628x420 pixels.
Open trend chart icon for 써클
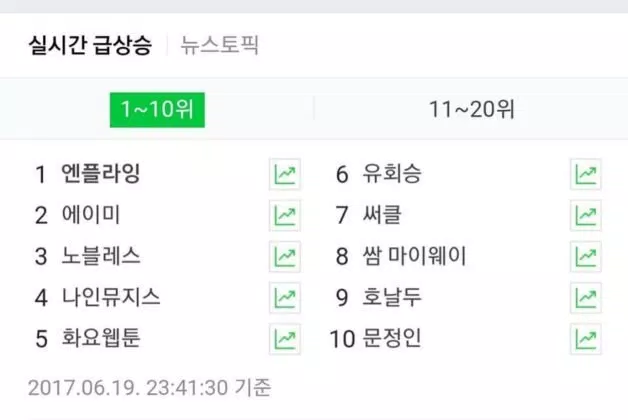coord(586,216)
